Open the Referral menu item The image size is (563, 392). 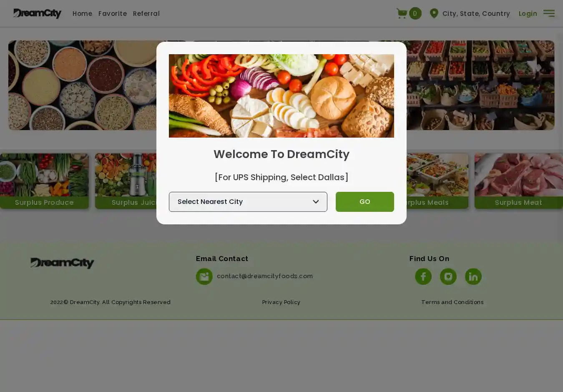[x=146, y=13]
